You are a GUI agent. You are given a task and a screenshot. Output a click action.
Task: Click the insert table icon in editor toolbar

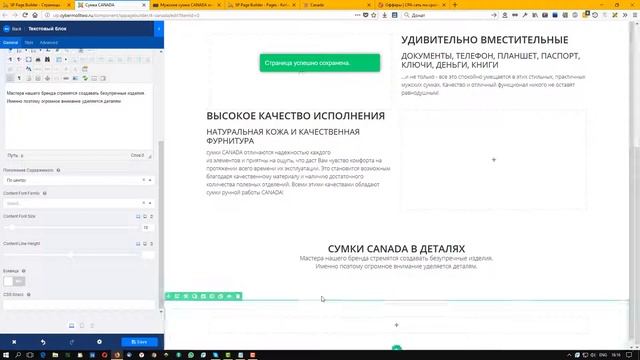tap(59, 60)
